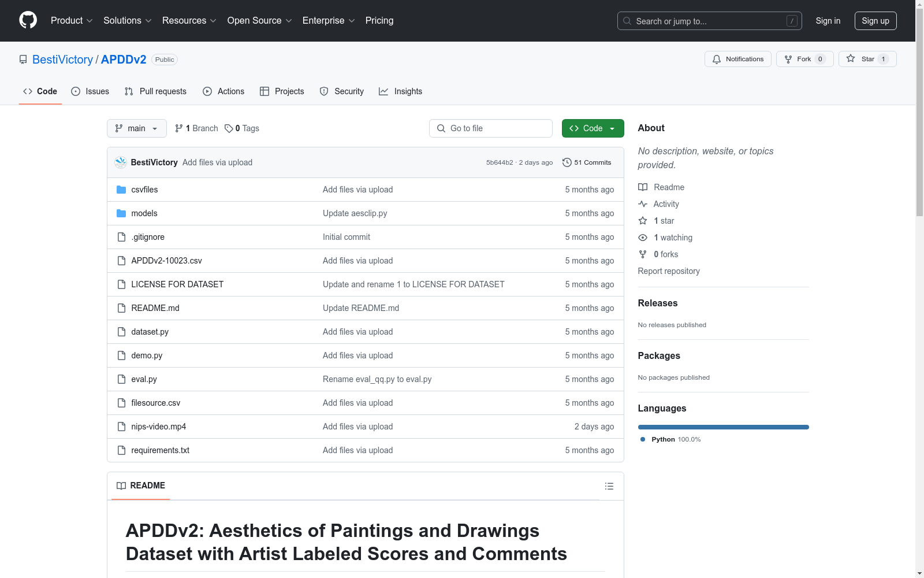924x578 pixels.
Task: Open the README outline list icon
Action: 609,486
